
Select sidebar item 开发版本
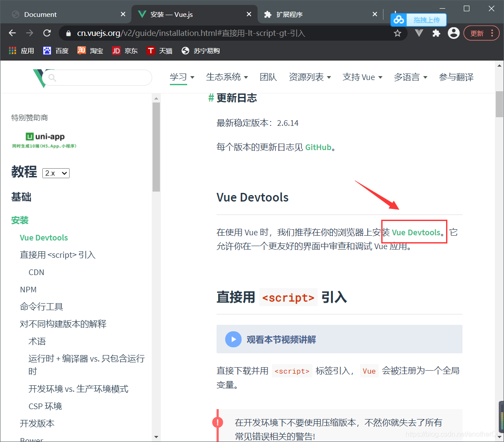click(37, 423)
